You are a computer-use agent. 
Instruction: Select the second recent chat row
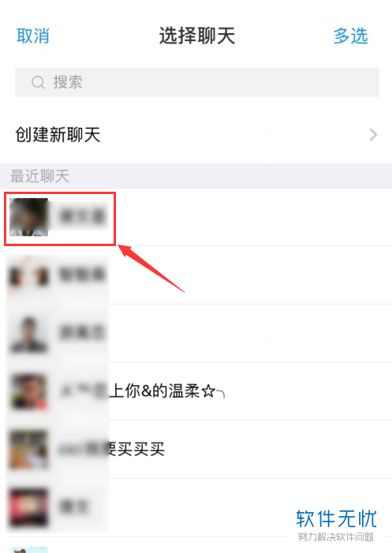coord(196,275)
